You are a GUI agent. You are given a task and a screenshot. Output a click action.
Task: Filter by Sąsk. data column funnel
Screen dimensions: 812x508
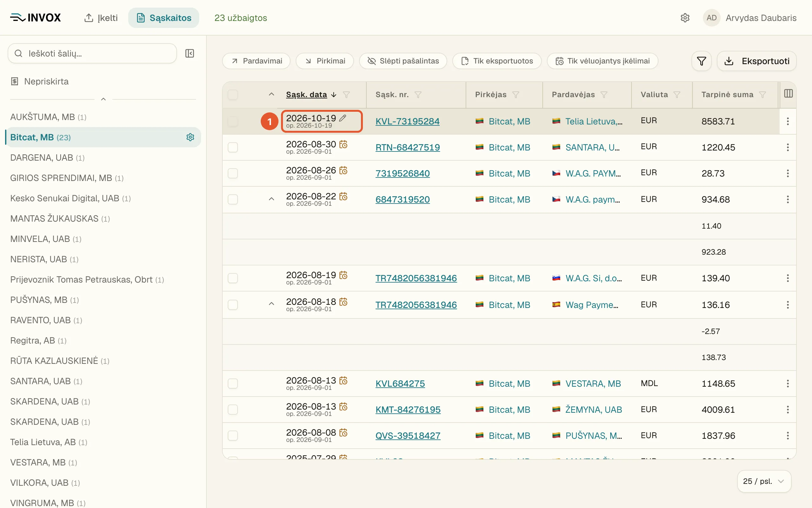tap(346, 95)
